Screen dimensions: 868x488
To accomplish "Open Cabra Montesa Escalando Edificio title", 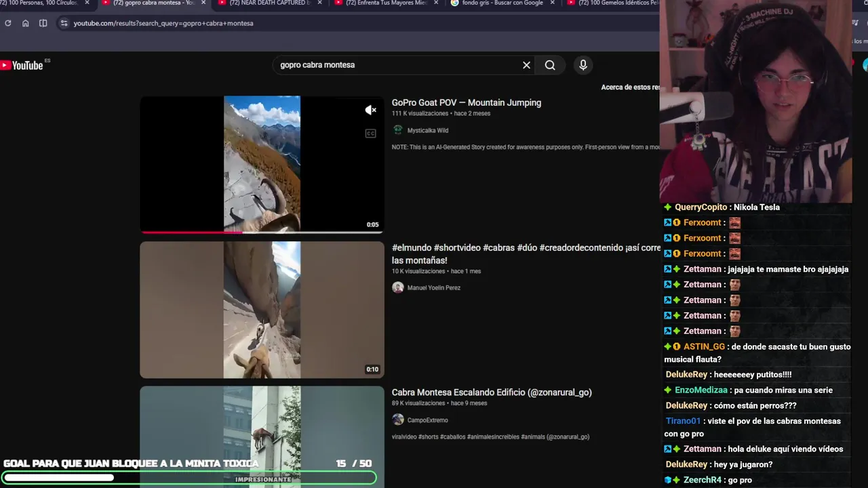I will (x=492, y=392).
